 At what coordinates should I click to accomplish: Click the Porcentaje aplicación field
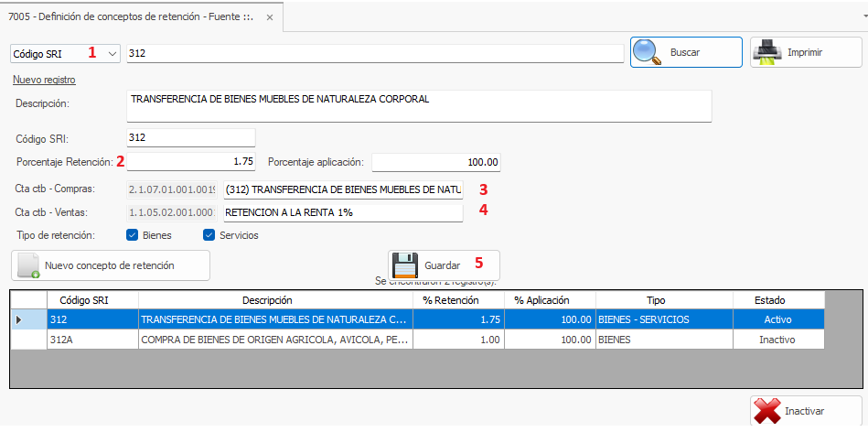point(435,162)
